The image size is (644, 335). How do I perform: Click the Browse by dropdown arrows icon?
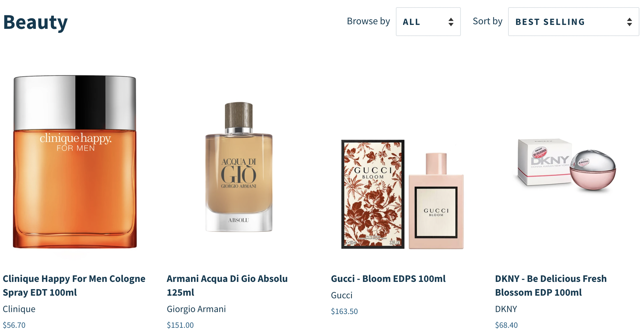coord(451,22)
